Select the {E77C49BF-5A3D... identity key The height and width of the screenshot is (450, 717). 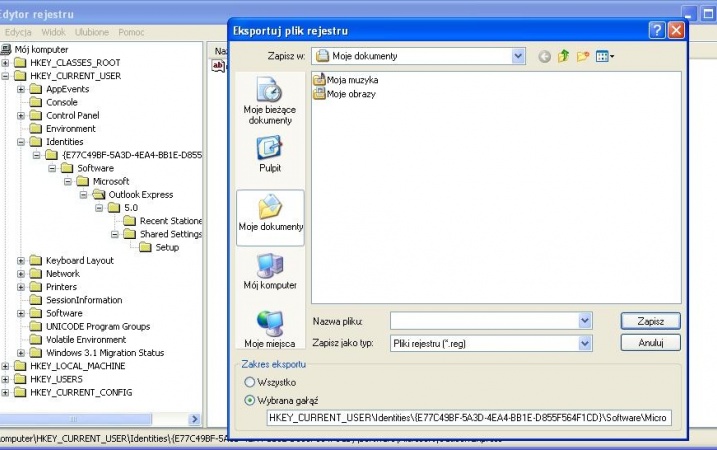pyautogui.click(x=132, y=155)
